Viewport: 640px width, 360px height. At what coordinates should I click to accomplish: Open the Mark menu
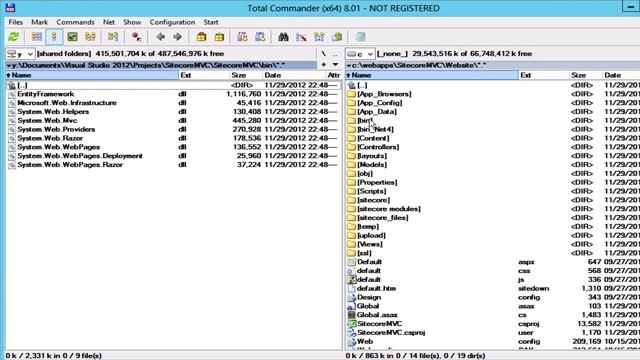[x=40, y=22]
